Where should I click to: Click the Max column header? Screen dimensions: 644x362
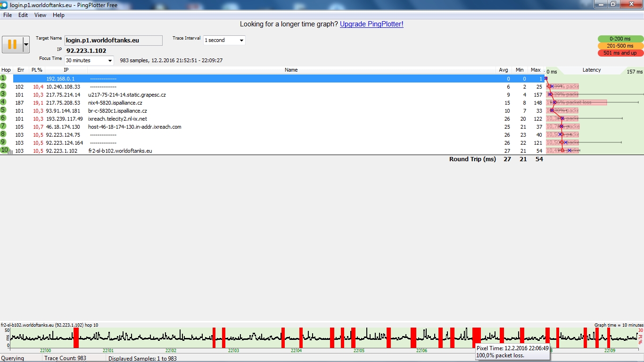[536, 70]
